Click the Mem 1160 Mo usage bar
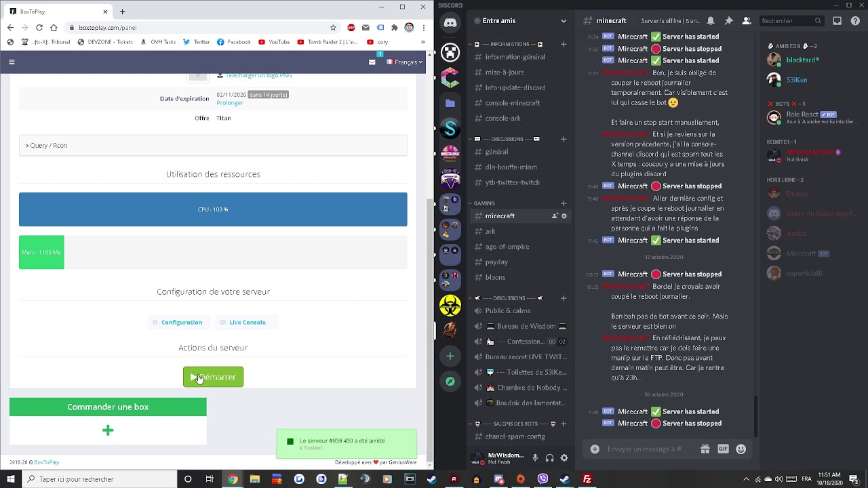 point(41,252)
